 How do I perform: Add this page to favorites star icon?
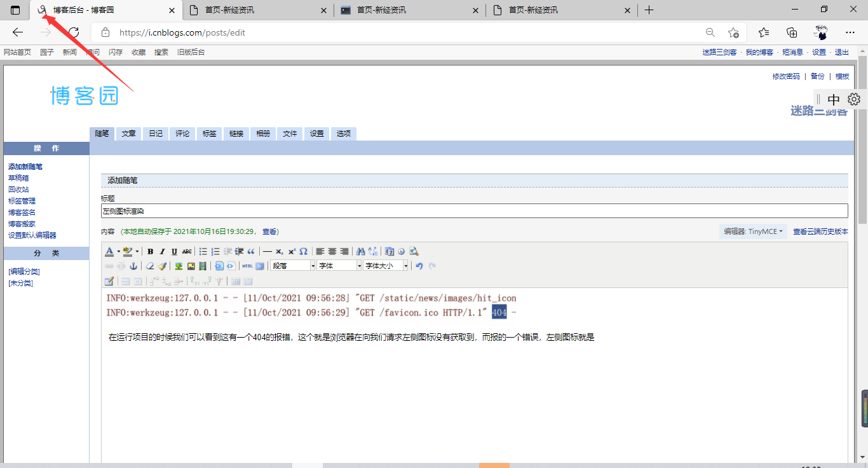tap(733, 32)
